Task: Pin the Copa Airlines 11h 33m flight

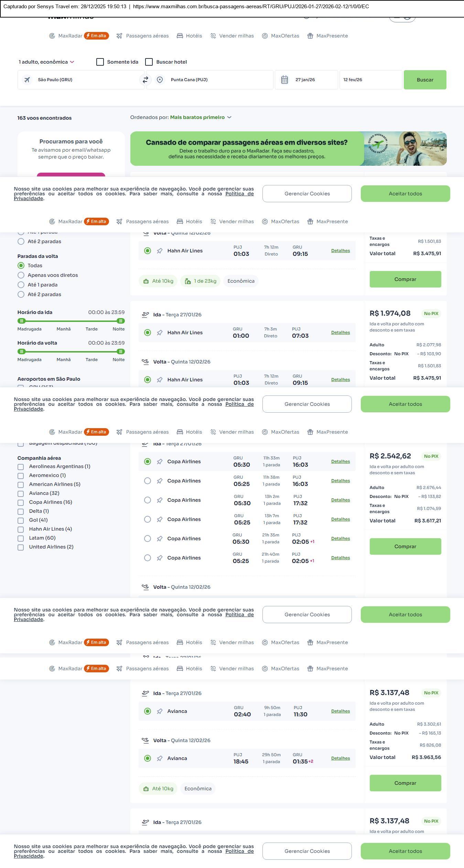Action: click(160, 462)
